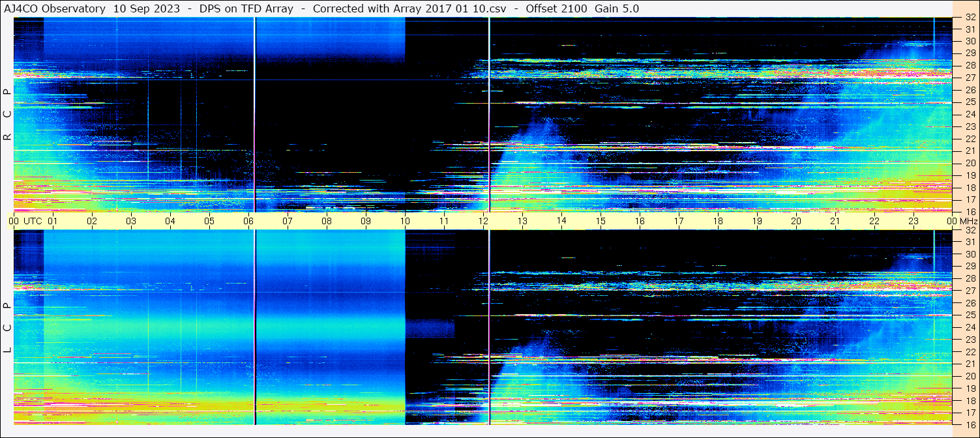Select the "23" hour tick on time axis
The image size is (980, 438).
coord(913,221)
